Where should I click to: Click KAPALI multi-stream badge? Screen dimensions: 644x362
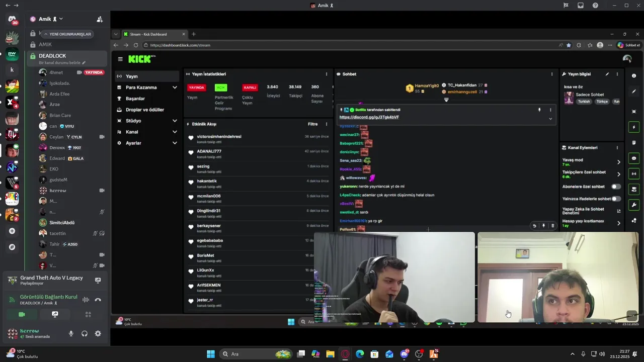[x=250, y=87]
